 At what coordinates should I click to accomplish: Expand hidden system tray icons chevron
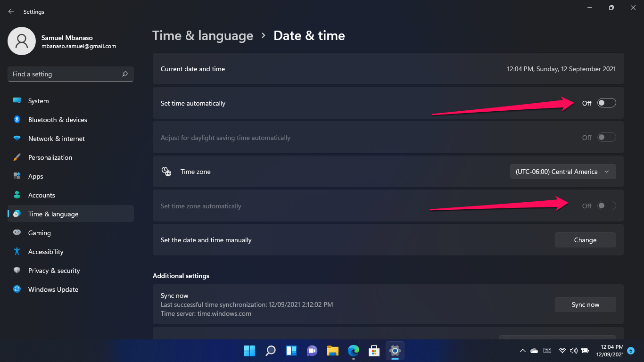point(522,351)
